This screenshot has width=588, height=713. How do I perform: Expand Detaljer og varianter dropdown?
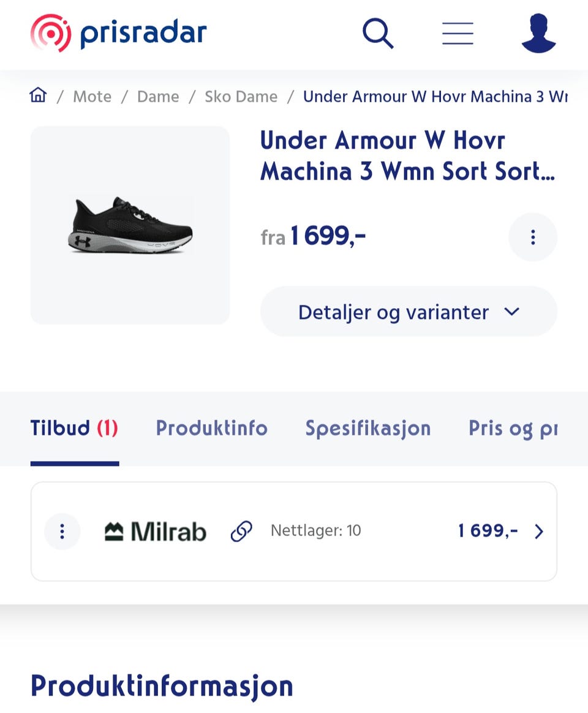pos(409,312)
